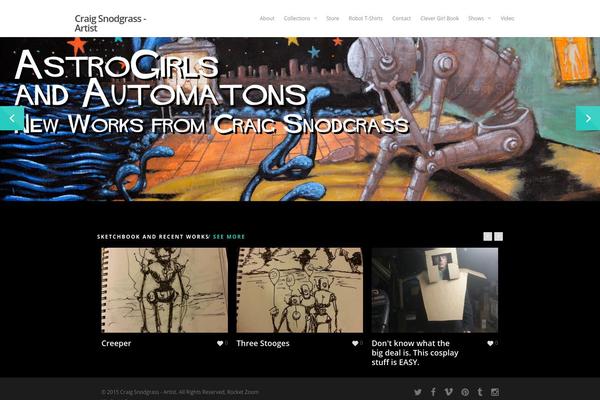
Task: Click the heart icon beside the cosplay post
Action: point(490,343)
